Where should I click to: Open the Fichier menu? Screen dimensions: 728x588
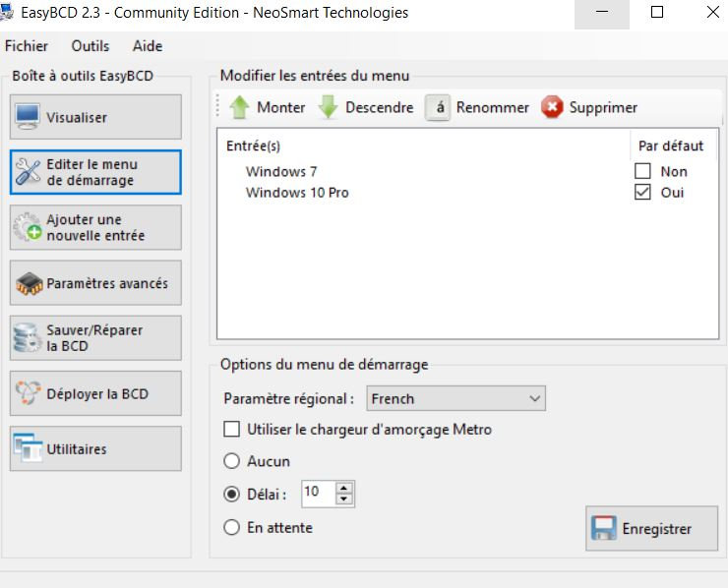(x=27, y=46)
